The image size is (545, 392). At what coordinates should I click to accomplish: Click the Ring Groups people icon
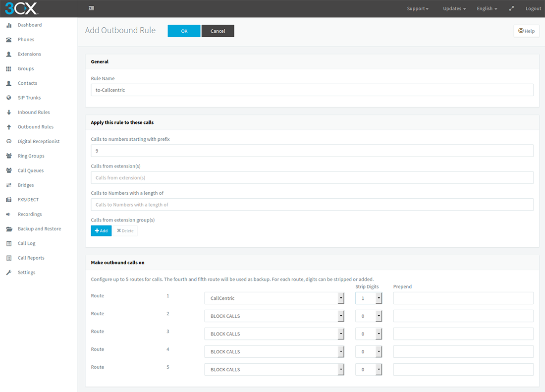pyautogui.click(x=9, y=156)
